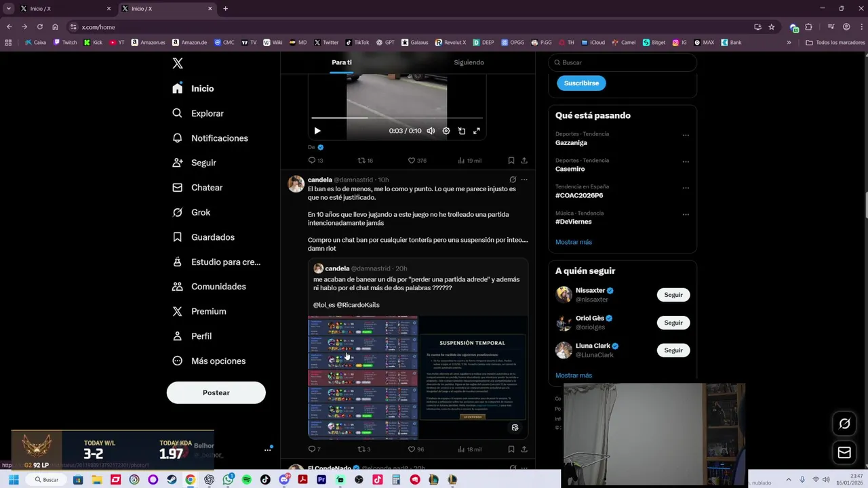Open Steam from the taskbar
The height and width of the screenshot is (488, 868).
click(172, 480)
